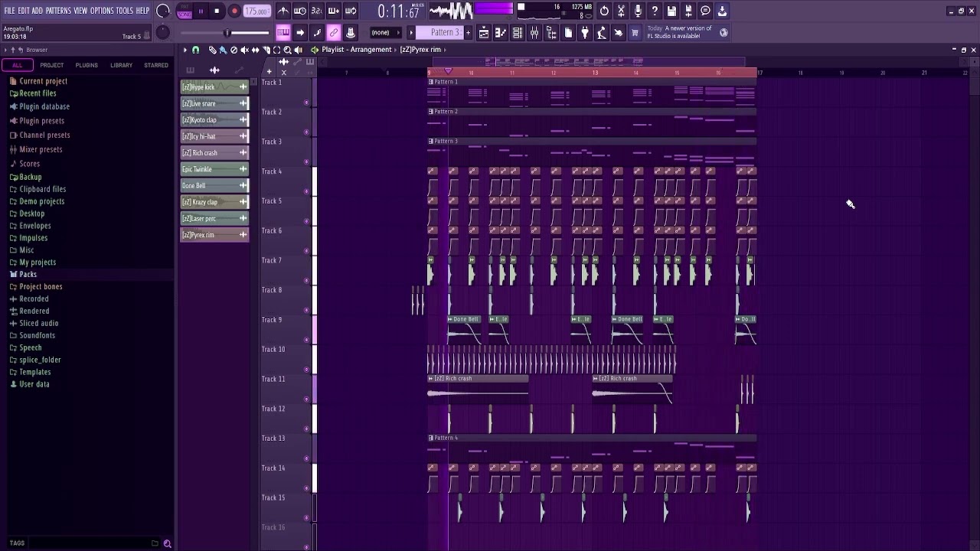The height and width of the screenshot is (551, 980).
Task: Add new pattern with plus button
Action: coord(469,32)
